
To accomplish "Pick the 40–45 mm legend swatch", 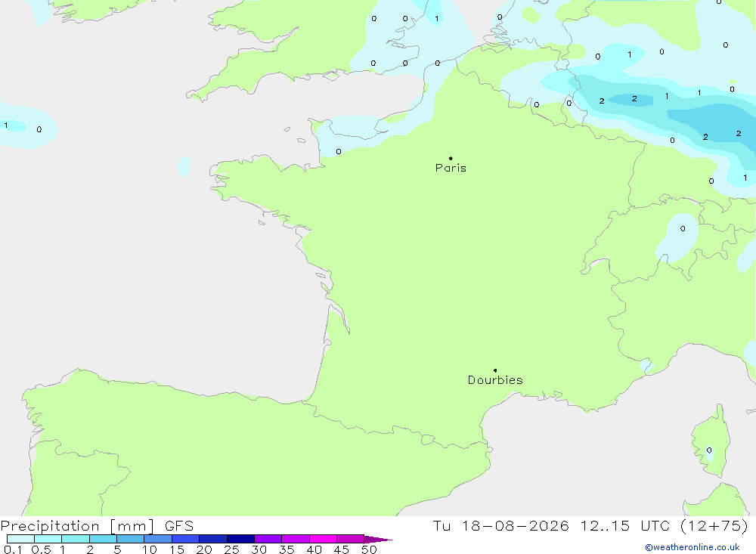I will pos(323,539).
